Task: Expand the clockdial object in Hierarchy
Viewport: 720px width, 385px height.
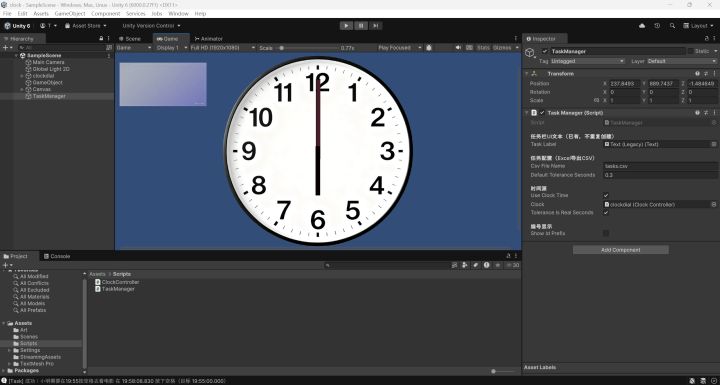Action: (22, 76)
